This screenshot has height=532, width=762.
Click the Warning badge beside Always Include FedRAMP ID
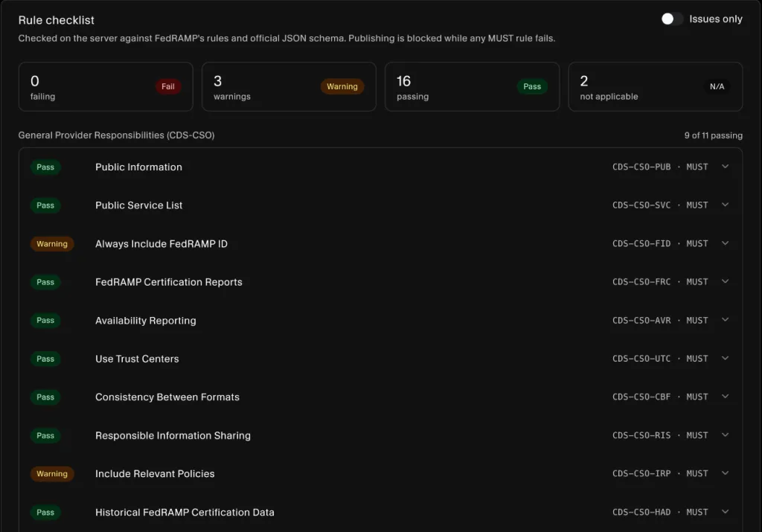tap(52, 244)
